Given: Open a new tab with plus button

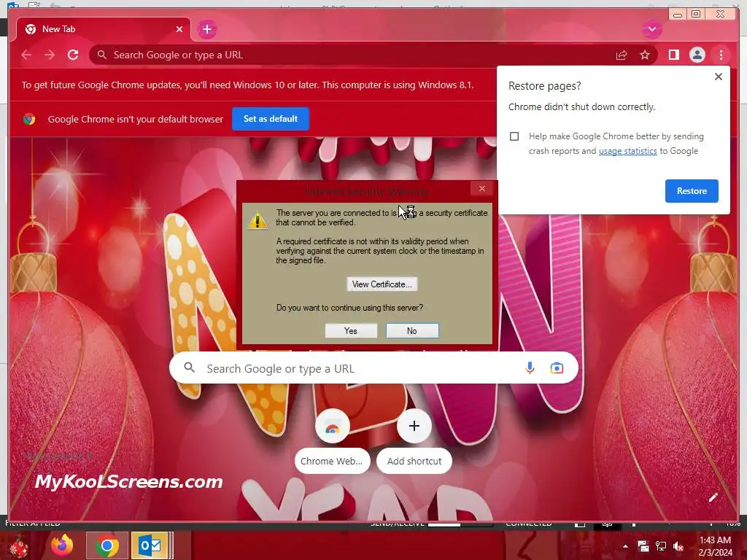Looking at the screenshot, I should pos(206,29).
